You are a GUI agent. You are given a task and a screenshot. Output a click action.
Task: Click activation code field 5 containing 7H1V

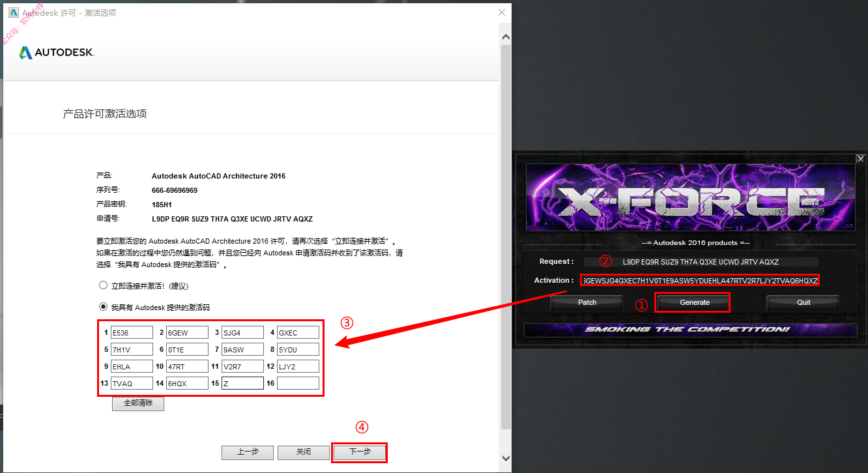(132, 350)
